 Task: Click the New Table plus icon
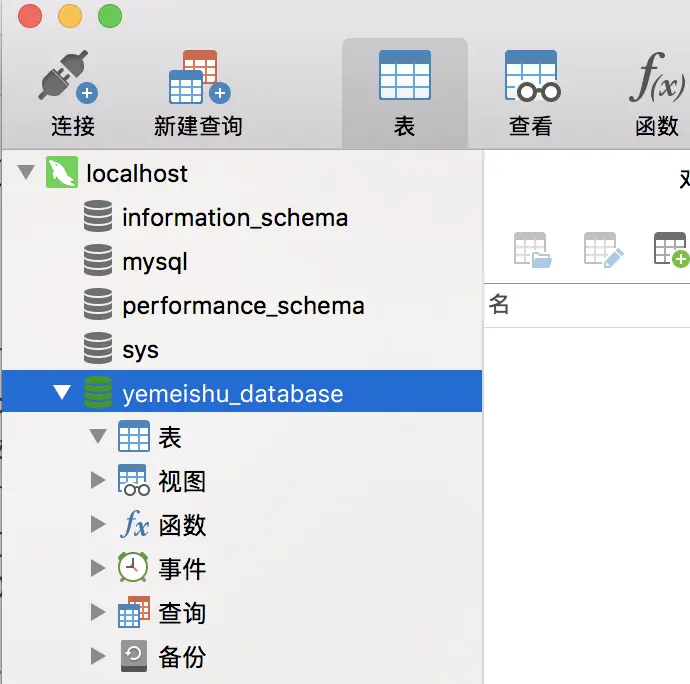[x=672, y=249]
